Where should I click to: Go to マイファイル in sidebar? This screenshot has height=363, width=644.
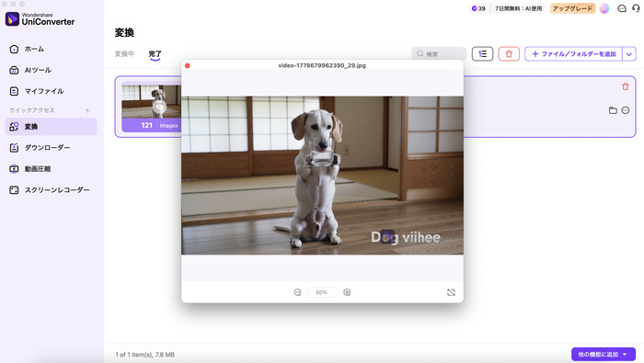(x=36, y=91)
